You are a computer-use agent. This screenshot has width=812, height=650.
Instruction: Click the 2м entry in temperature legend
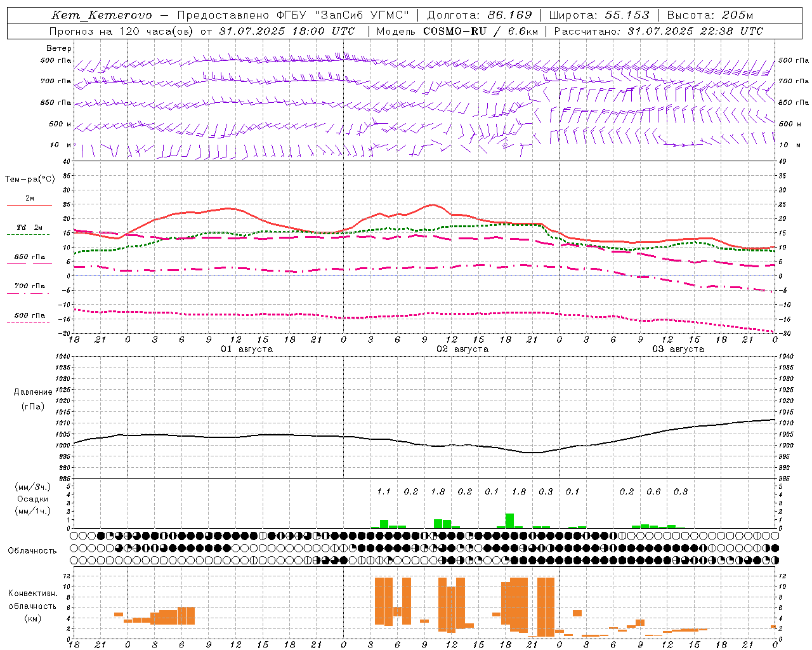tap(30, 198)
